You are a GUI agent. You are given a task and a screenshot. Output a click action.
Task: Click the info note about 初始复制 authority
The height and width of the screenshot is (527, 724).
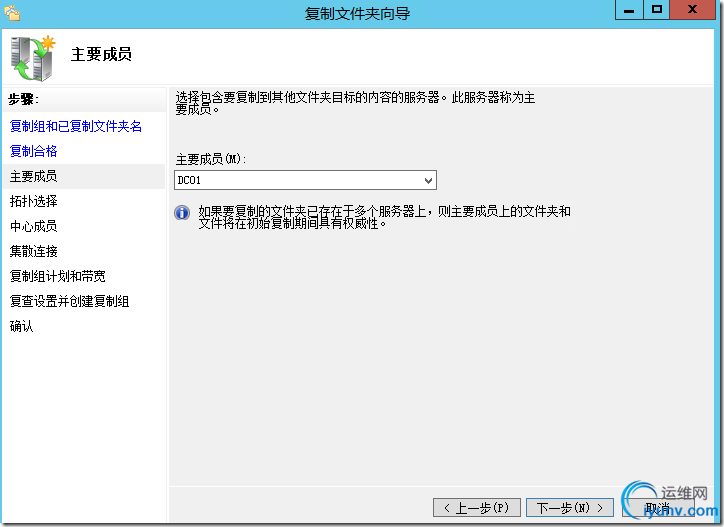(x=385, y=217)
